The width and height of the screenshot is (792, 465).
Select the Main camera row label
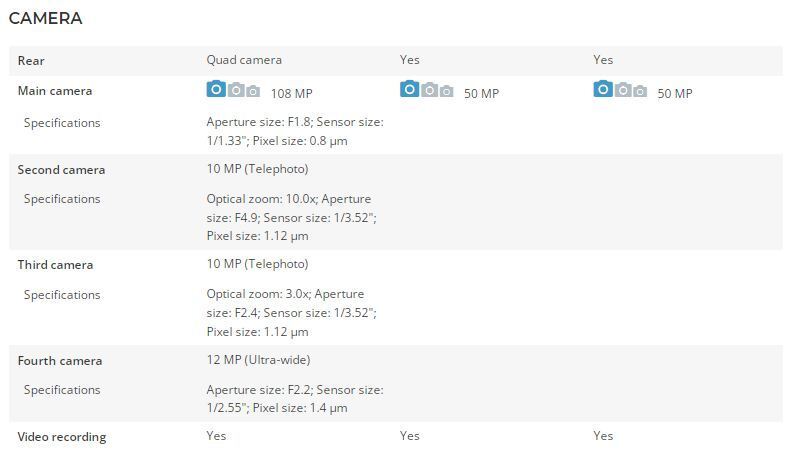(x=55, y=91)
